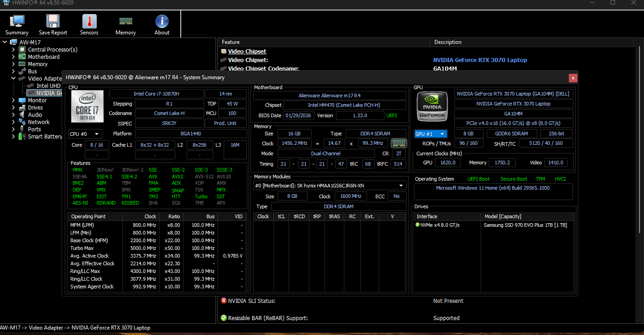
Task: Click the underlined Video Chipset heading row
Action: point(247,51)
